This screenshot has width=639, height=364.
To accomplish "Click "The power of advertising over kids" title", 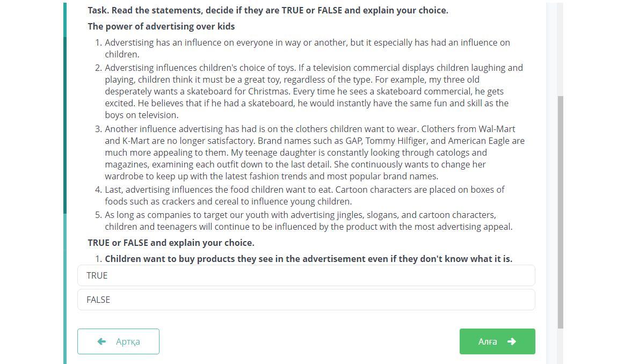I will tap(161, 26).
